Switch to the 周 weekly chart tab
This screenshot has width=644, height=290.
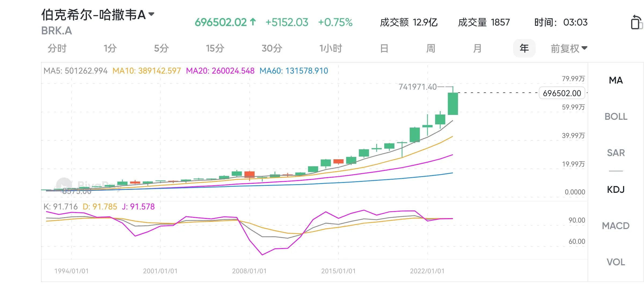[431, 49]
